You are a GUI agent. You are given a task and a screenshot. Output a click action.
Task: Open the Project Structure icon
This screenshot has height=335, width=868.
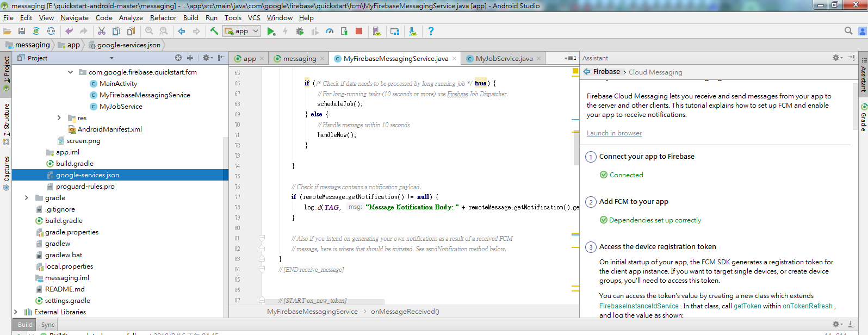(395, 32)
